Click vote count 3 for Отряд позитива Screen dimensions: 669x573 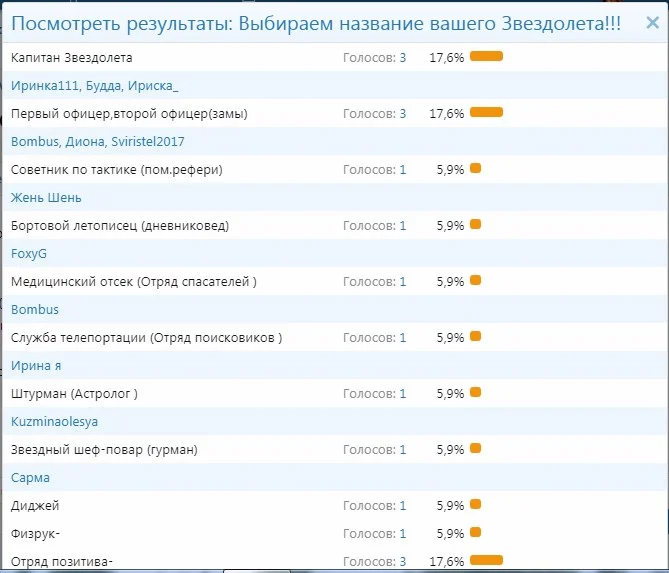(403, 561)
